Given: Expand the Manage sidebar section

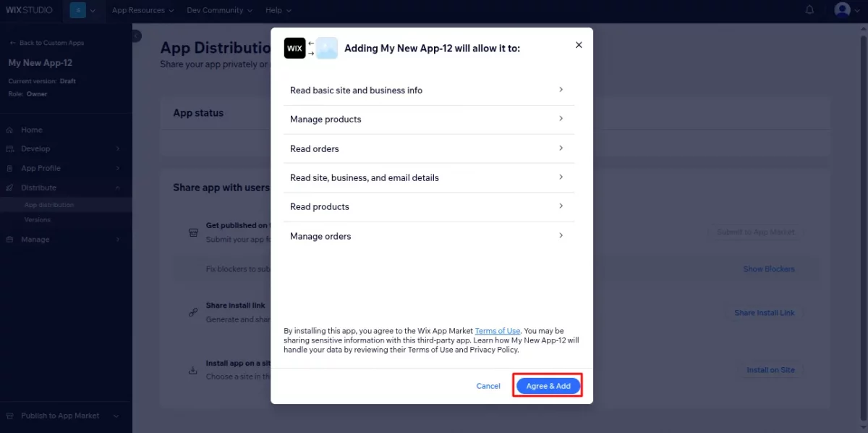Looking at the screenshot, I should pos(66,239).
